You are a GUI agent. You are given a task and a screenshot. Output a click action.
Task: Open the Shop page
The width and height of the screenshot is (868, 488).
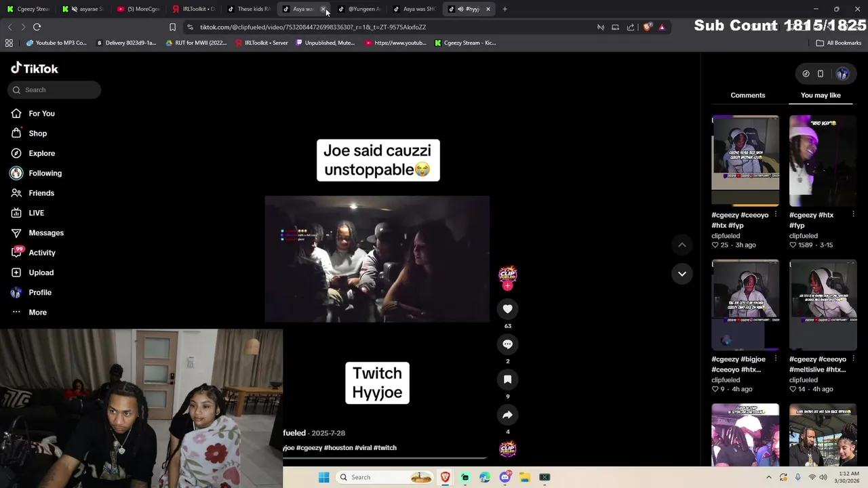pyautogui.click(x=37, y=134)
